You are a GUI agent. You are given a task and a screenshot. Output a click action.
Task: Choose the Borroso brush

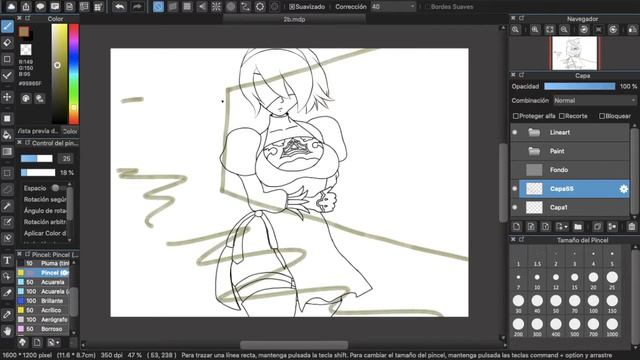tap(43, 329)
